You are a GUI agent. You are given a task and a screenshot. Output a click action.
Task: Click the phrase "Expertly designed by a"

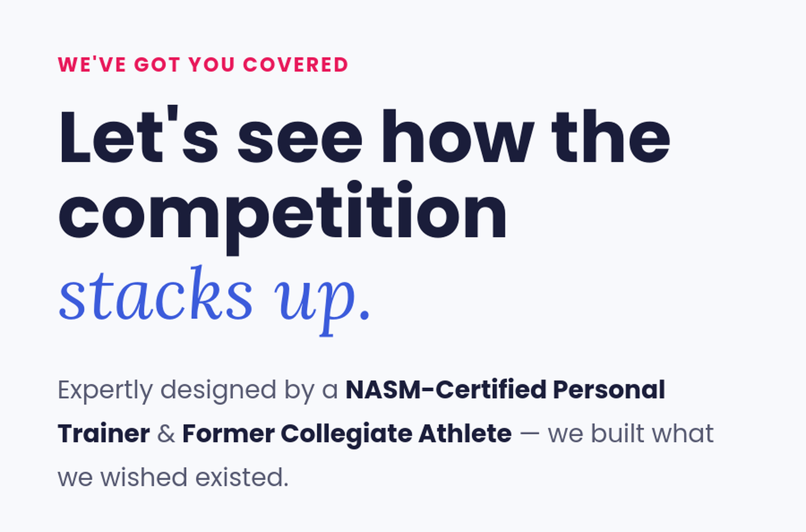coord(198,391)
